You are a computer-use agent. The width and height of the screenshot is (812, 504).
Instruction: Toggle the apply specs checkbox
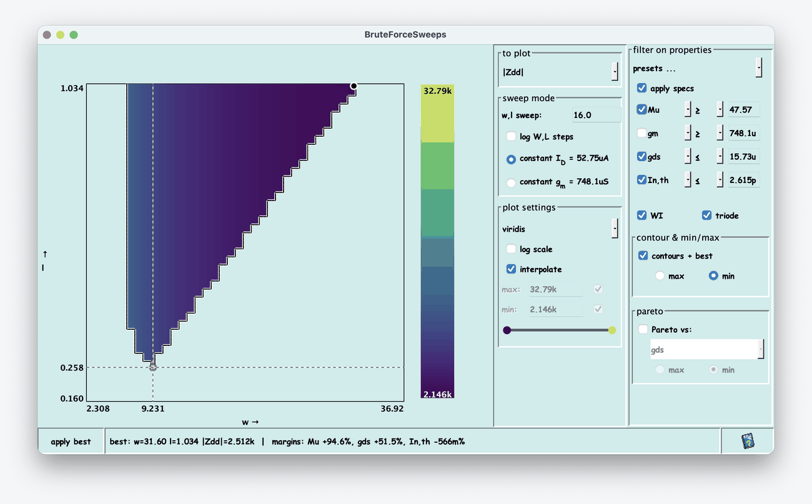tap(641, 89)
